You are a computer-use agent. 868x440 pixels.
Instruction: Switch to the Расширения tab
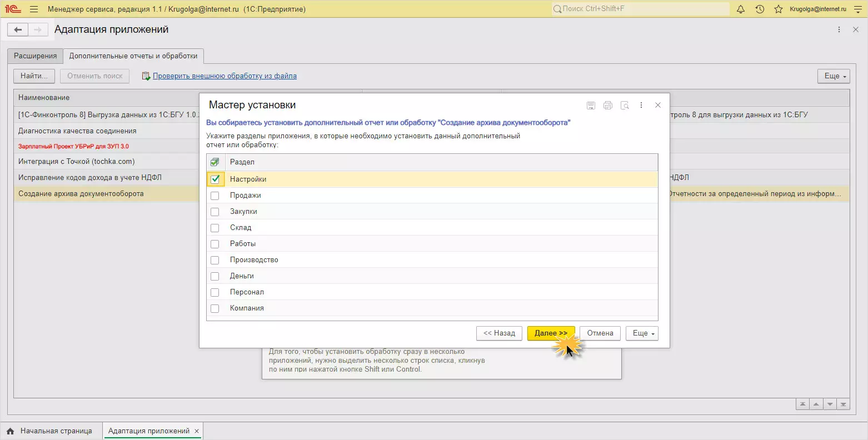(36, 56)
